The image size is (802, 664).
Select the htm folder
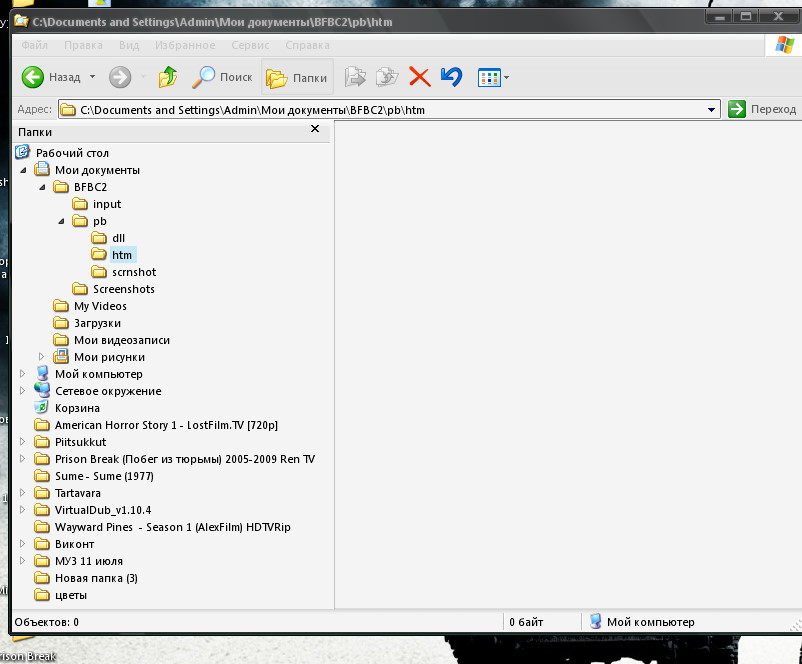tap(122, 255)
